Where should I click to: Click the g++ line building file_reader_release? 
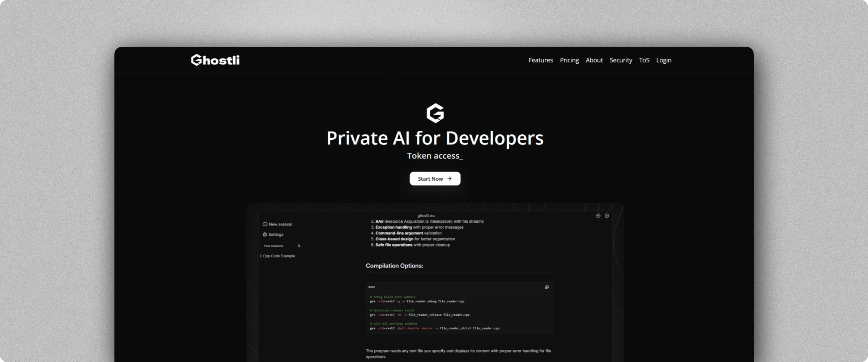pyautogui.click(x=420, y=315)
